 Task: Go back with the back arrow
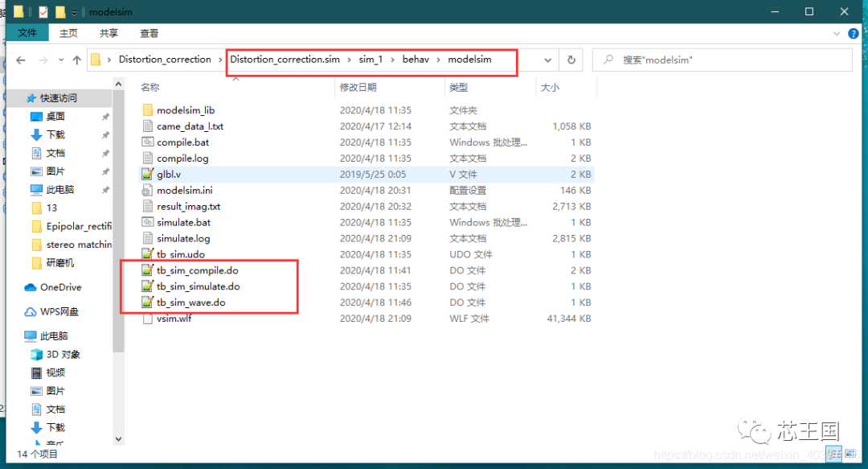coord(21,60)
